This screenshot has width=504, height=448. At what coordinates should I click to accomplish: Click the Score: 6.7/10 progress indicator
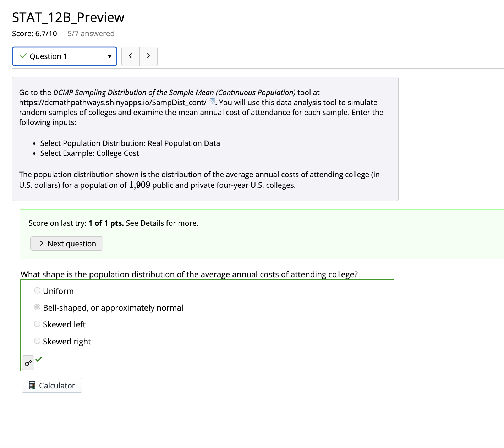tap(34, 33)
